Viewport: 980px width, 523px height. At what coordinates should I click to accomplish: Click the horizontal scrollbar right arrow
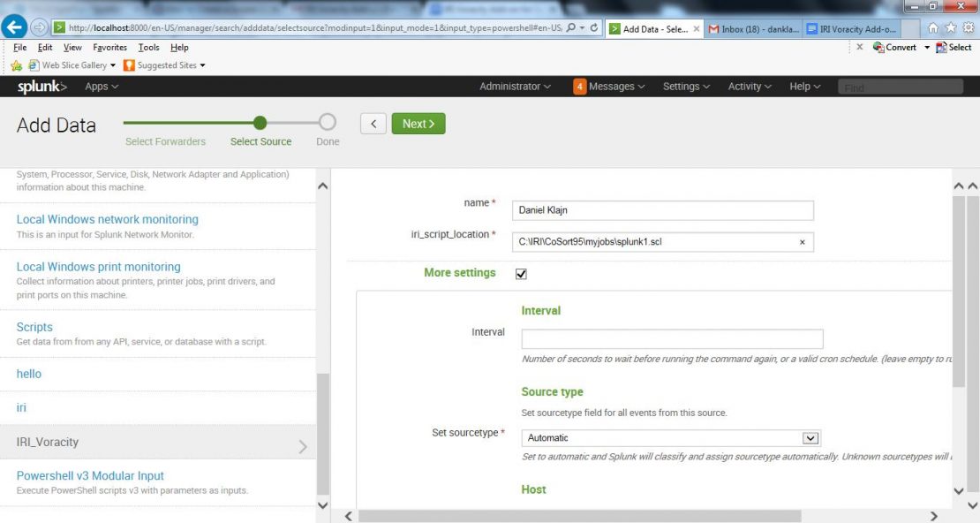[x=934, y=516]
